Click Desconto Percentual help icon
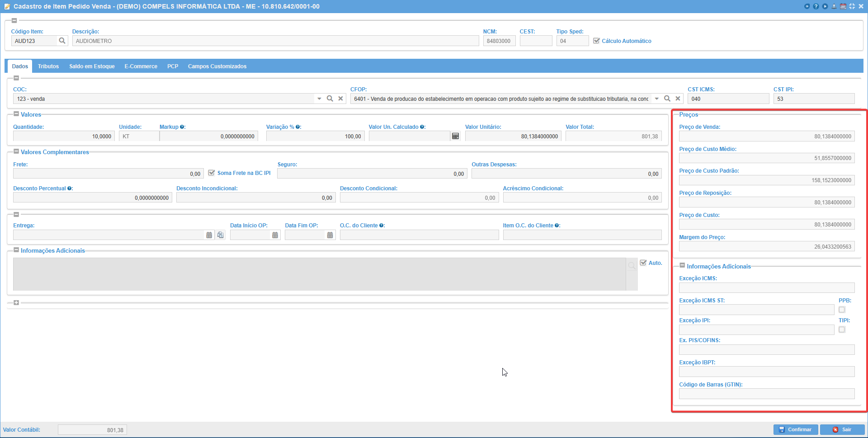 (70, 188)
